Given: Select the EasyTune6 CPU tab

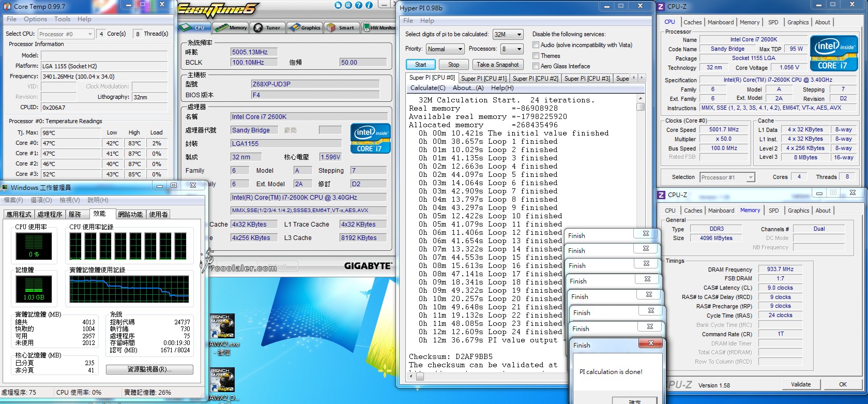Looking at the screenshot, I should 194,28.
